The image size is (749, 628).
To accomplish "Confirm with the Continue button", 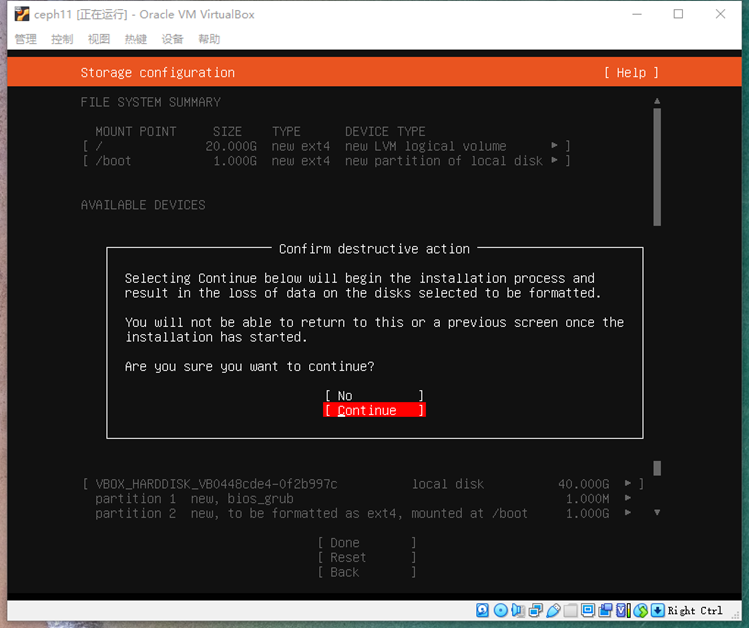I will (x=374, y=410).
